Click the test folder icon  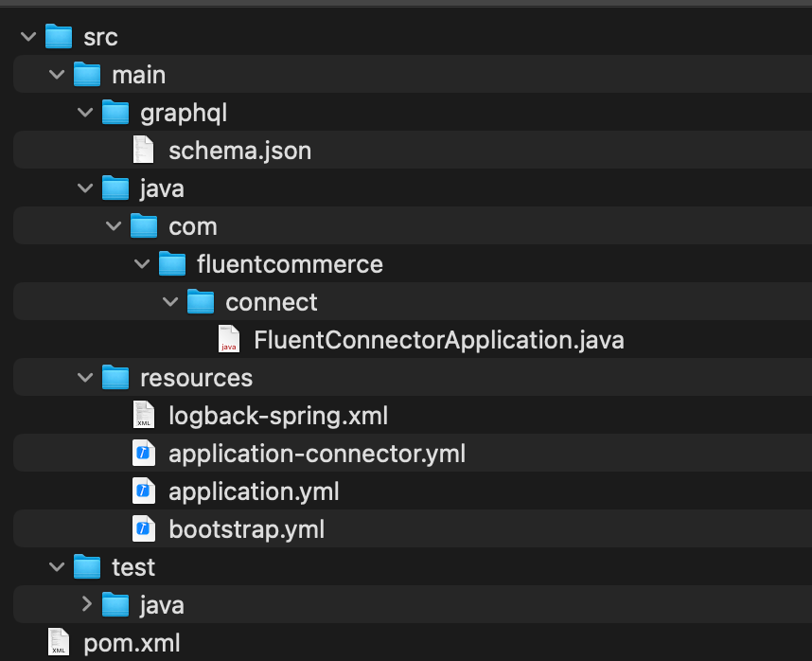click(x=87, y=566)
